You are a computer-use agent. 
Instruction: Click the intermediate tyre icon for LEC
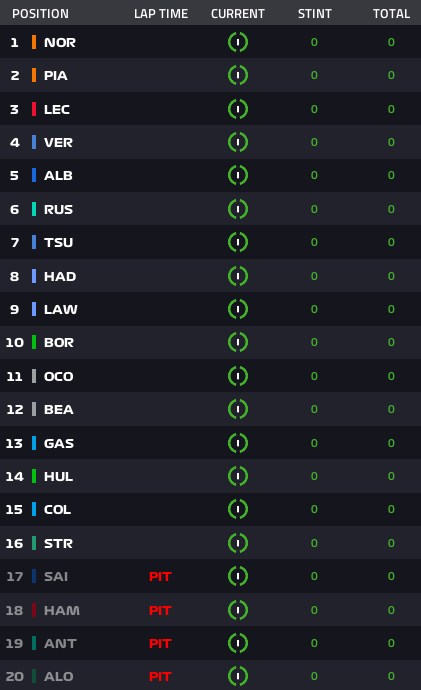coord(238,109)
